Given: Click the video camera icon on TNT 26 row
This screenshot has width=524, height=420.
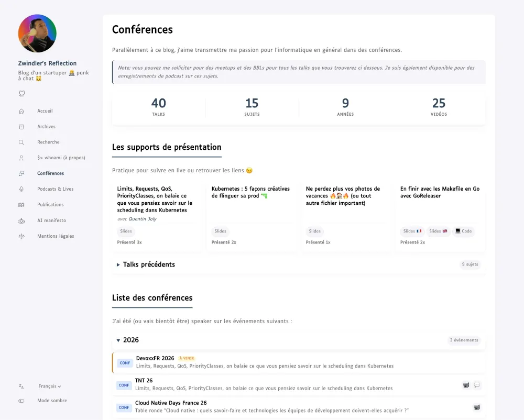Looking at the screenshot, I should tap(466, 384).
